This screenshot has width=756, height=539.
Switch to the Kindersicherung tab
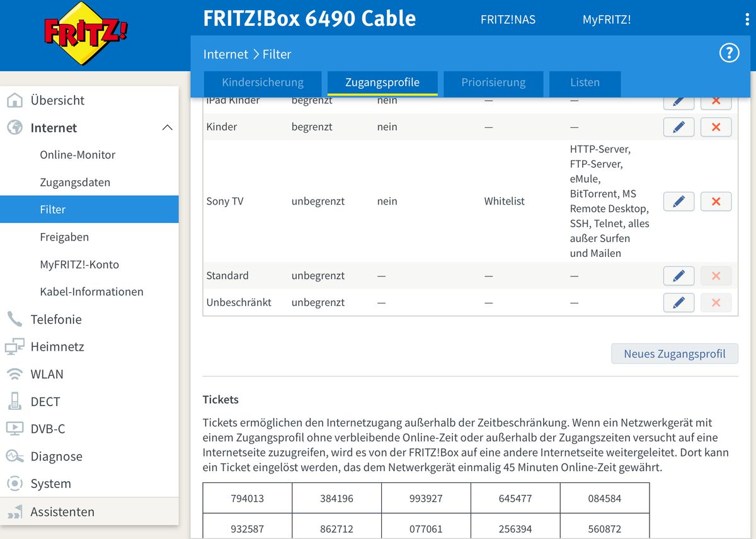point(263,82)
